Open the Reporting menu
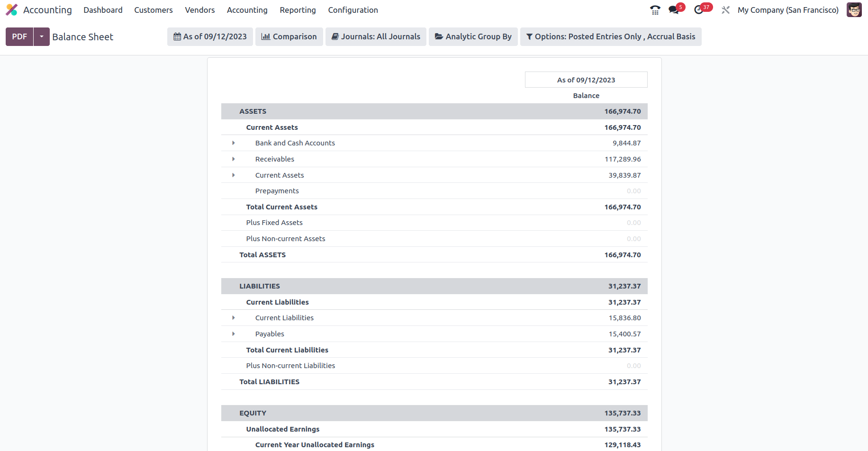 tap(298, 10)
